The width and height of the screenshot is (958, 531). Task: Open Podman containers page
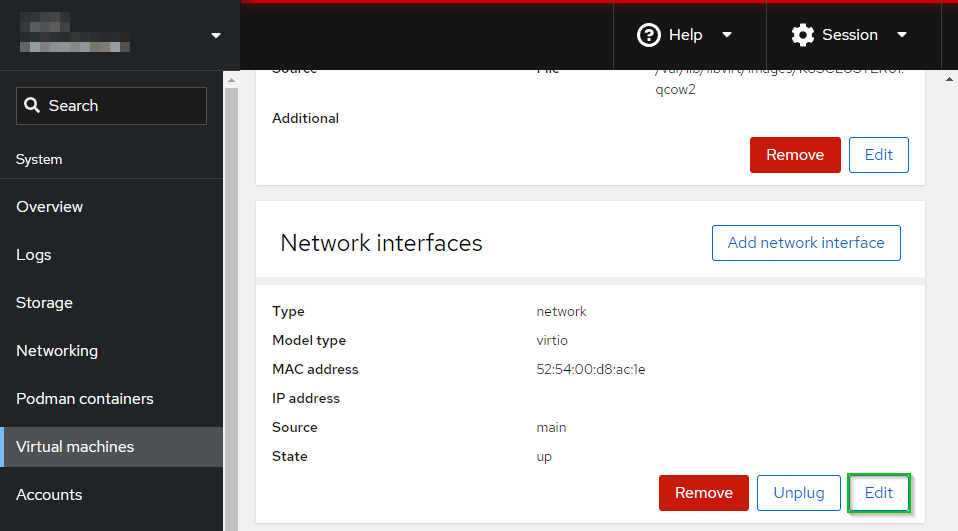85,399
